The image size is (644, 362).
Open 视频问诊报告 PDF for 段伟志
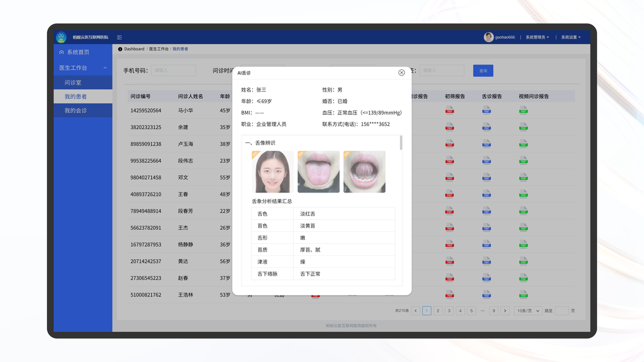tap(523, 160)
